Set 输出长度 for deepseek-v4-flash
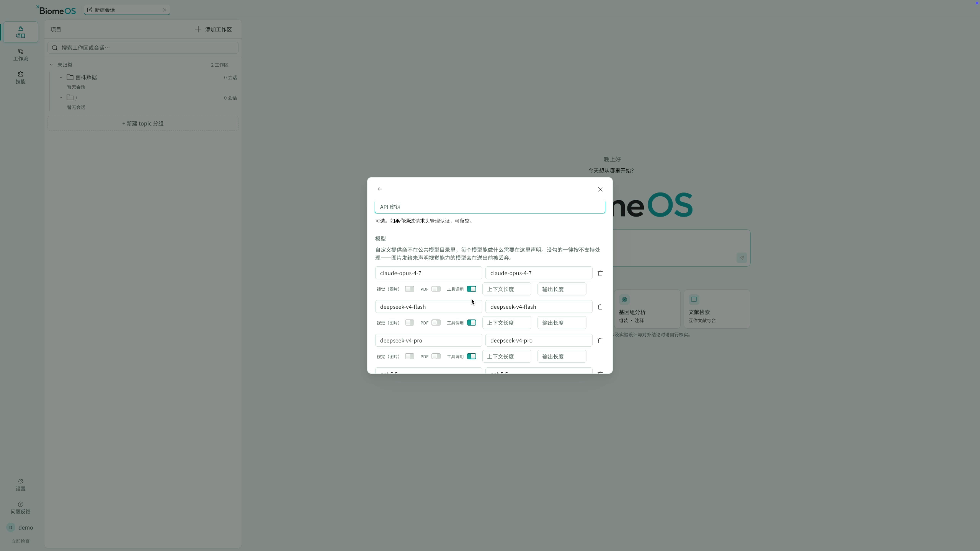980x551 pixels. [562, 323]
